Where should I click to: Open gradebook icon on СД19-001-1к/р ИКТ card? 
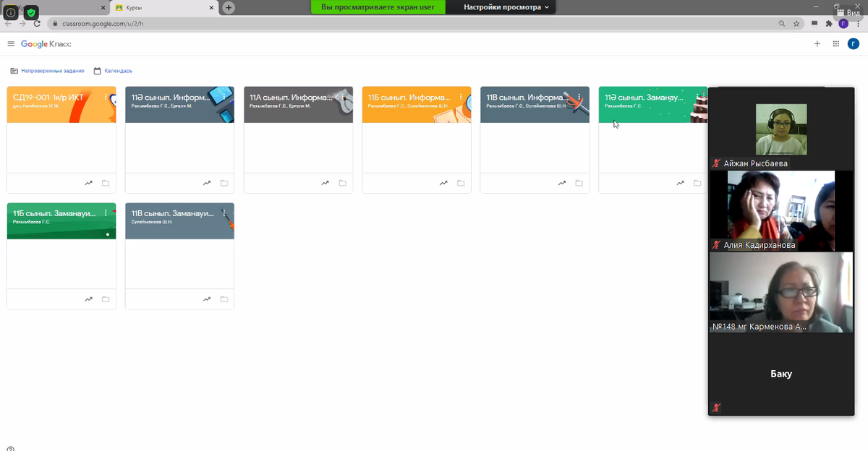[88, 184]
